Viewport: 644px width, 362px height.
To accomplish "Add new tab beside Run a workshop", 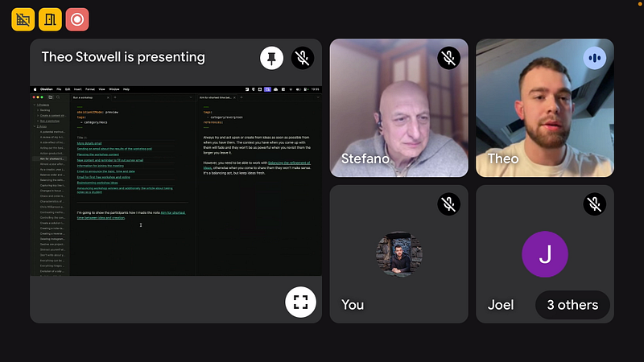I will click(115, 97).
